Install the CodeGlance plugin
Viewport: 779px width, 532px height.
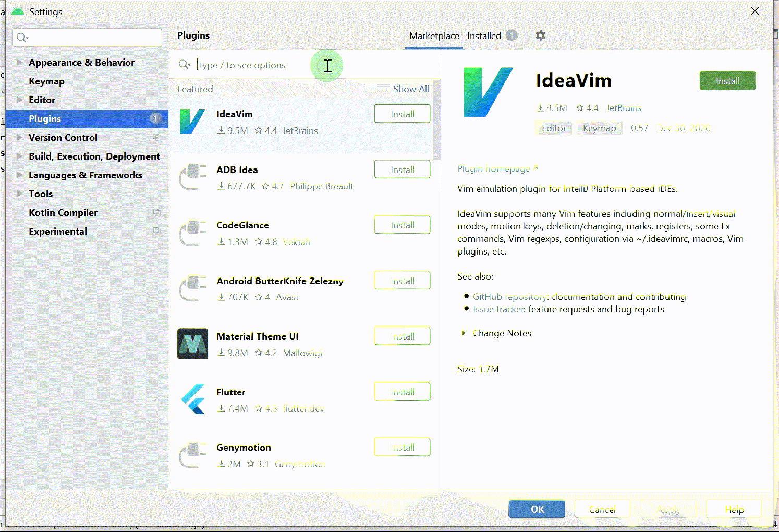tap(402, 225)
